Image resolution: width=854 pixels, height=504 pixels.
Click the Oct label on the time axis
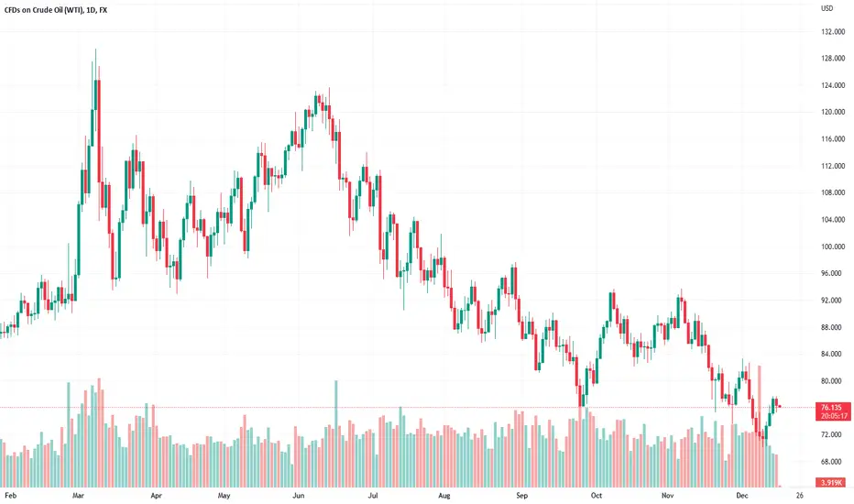pos(597,495)
